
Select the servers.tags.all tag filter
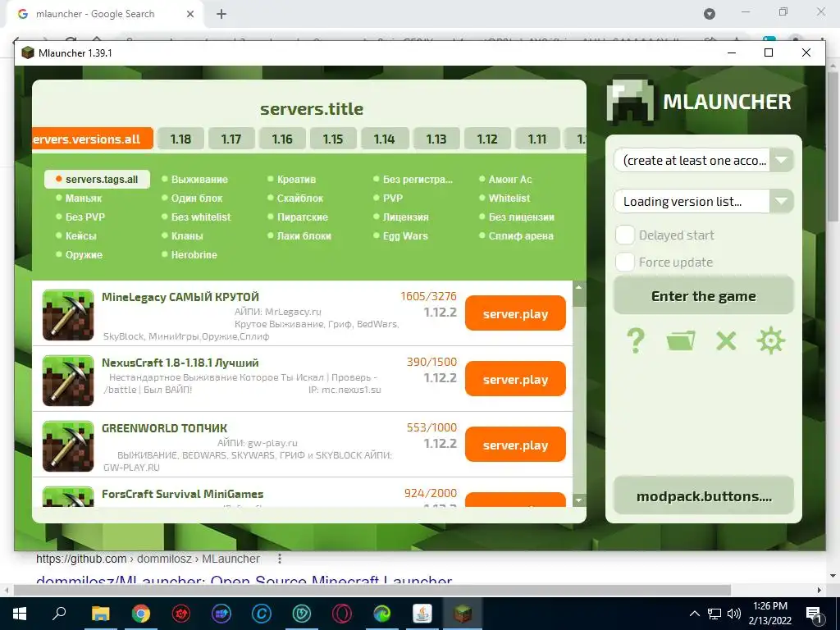pos(97,179)
